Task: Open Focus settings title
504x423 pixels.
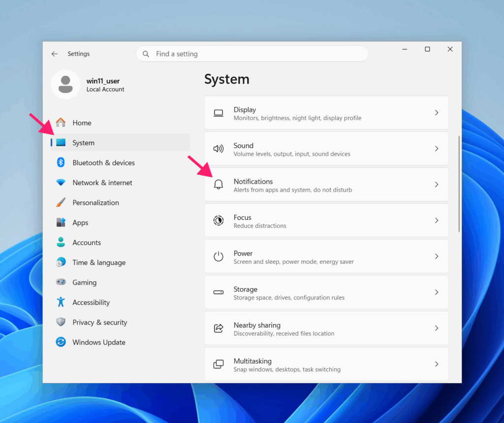Action: [x=242, y=218]
